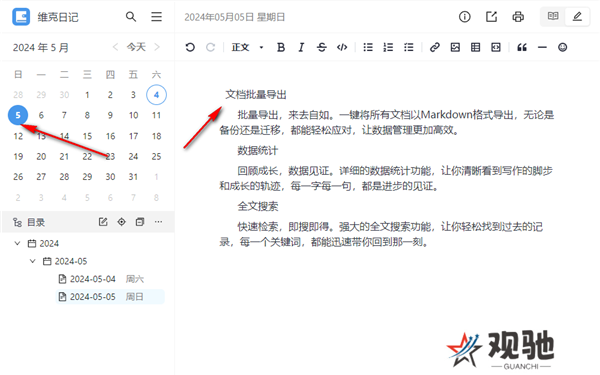600x375 pixels.
Task: Select May 31 in calendar
Action: [133, 177]
